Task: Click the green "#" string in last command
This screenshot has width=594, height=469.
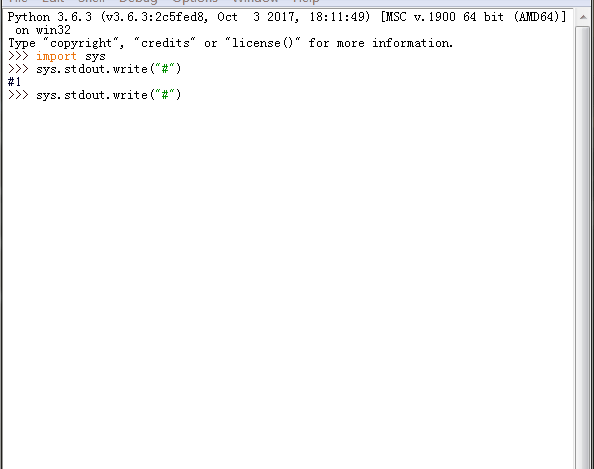Action: pyautogui.click(x=165, y=95)
